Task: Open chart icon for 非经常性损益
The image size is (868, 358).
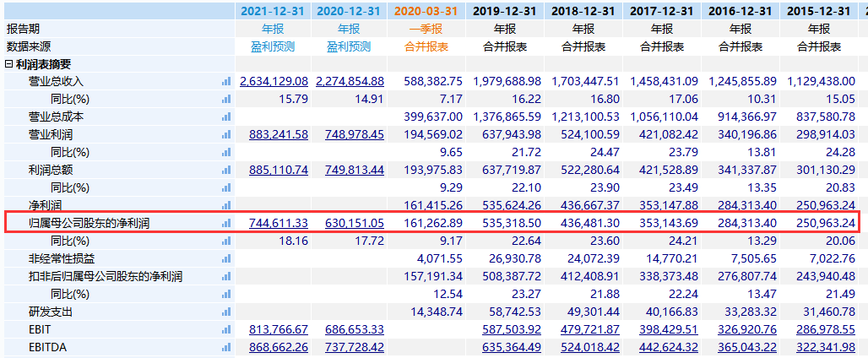Action: point(225,259)
